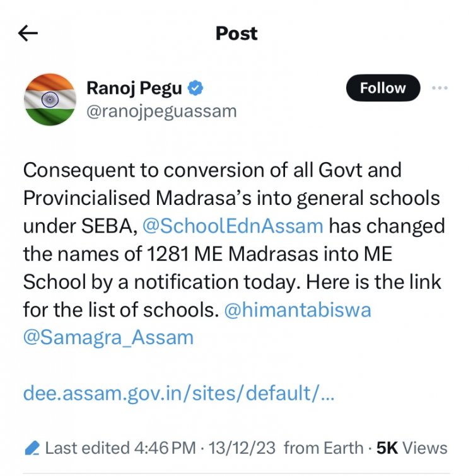View the Last edited history text

(85, 448)
